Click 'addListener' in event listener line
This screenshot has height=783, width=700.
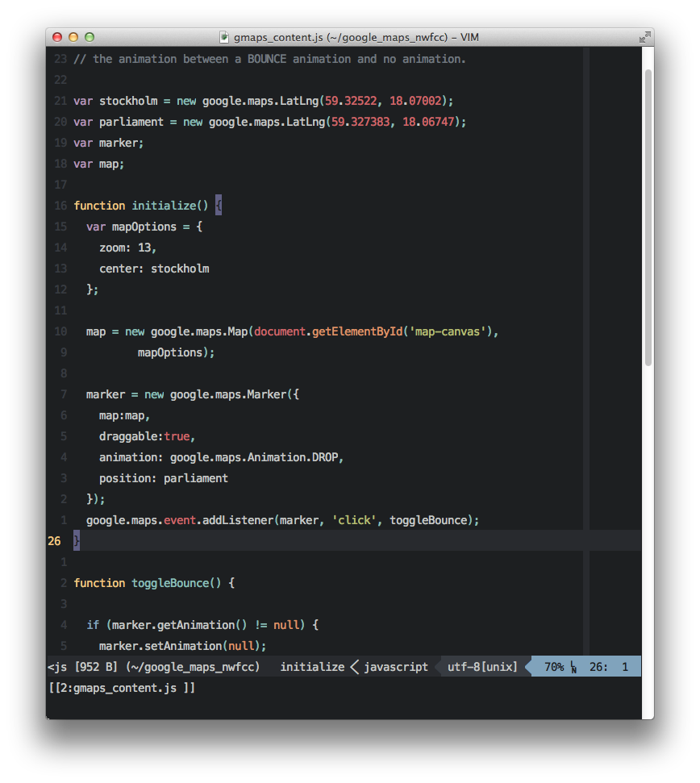(238, 520)
